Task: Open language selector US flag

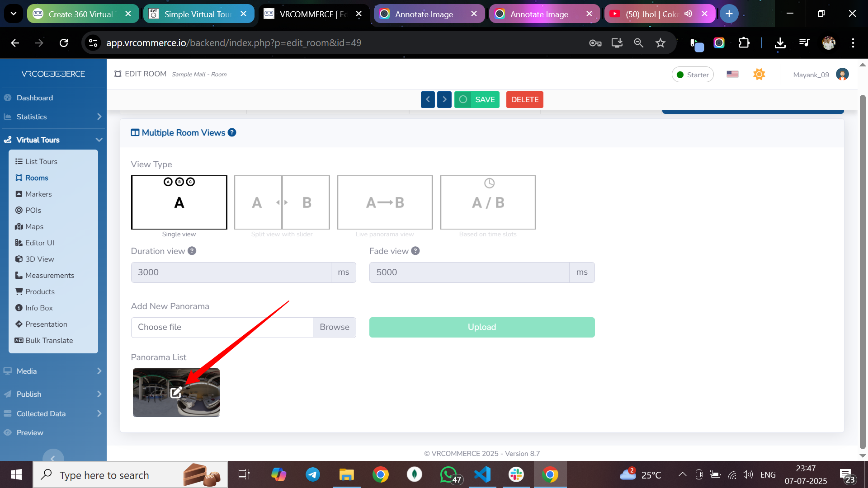Action: (x=732, y=74)
